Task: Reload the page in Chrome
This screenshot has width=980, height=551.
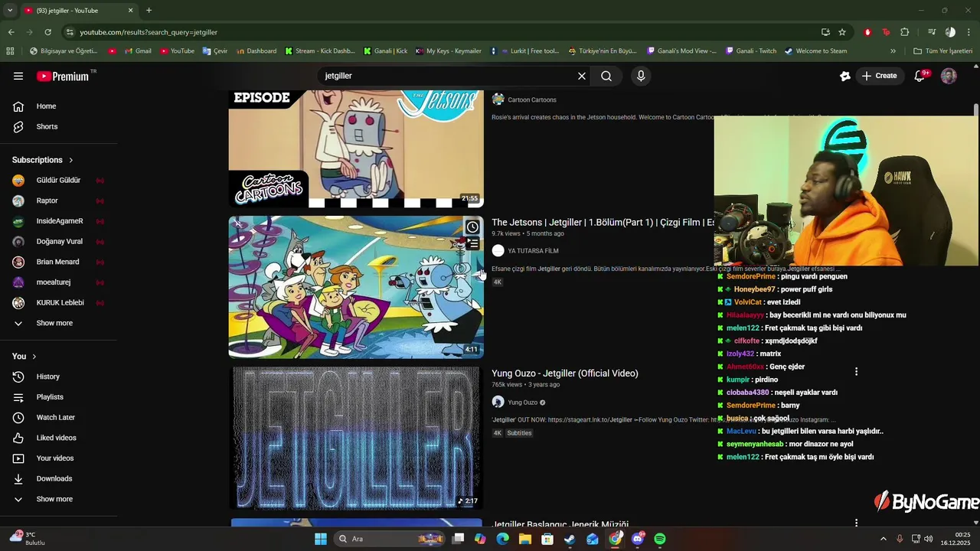Action: coord(47,32)
